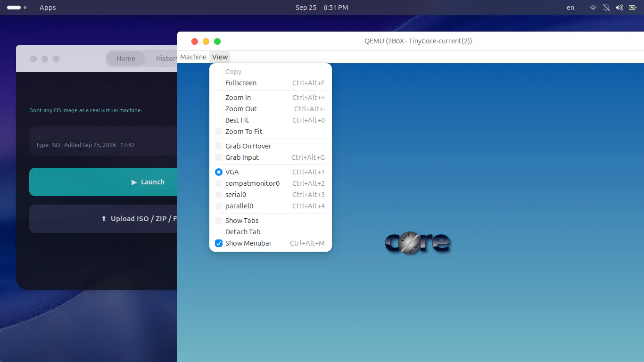Switch to the Home tab in the launcher window
The height and width of the screenshot is (362, 644).
[126, 58]
